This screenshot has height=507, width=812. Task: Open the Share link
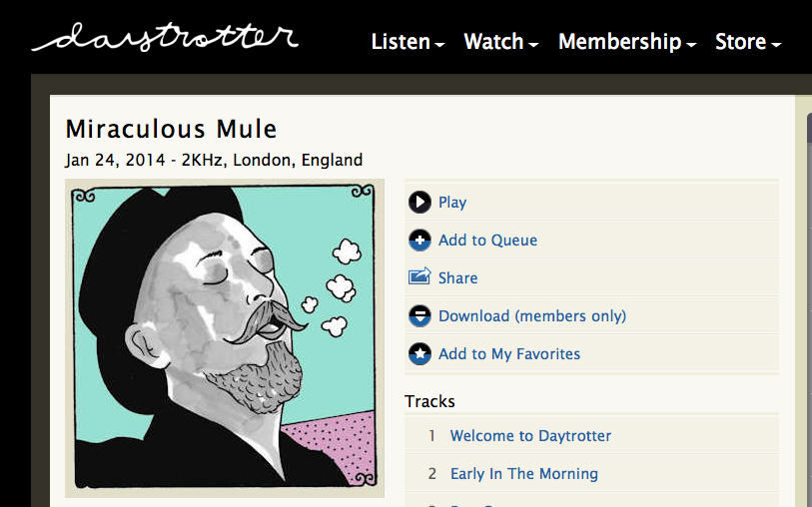coord(457,278)
